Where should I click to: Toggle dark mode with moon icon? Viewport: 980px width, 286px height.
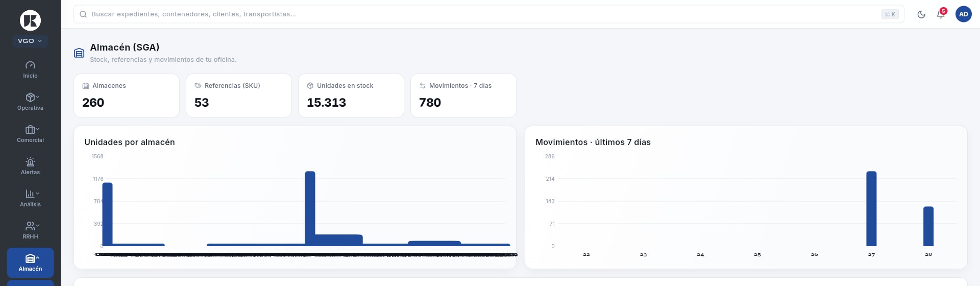tap(921, 14)
